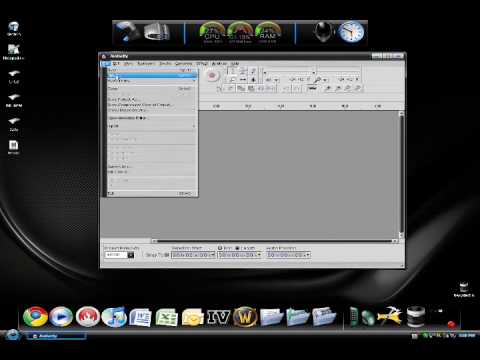This screenshot has height=360, width=480.
Task: Open the Project Rate dropdown
Action: (131, 255)
